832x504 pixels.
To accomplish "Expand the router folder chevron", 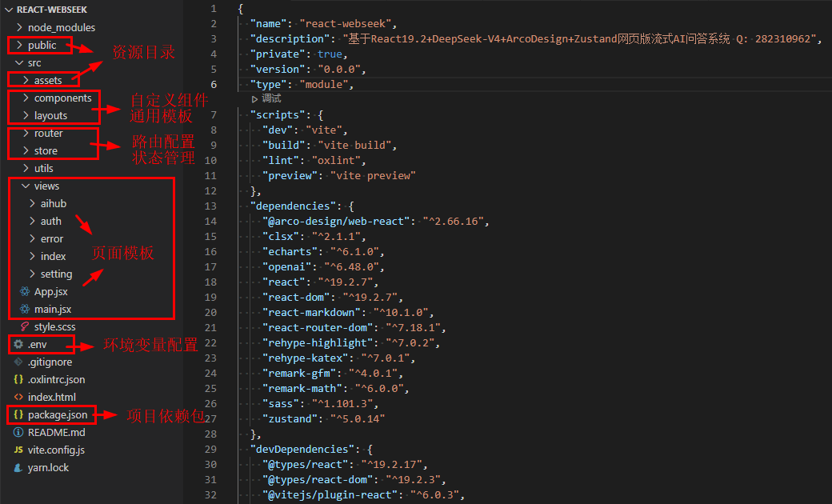I will pos(26,133).
